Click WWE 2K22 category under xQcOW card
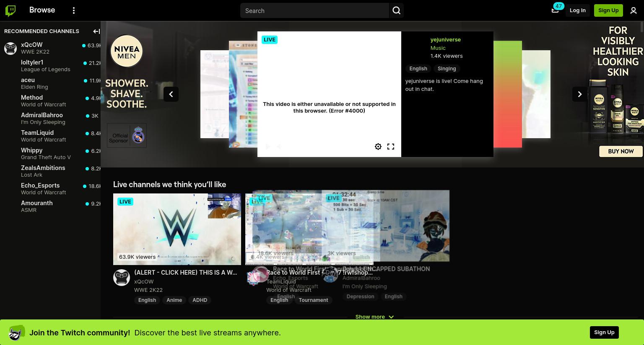 [148, 290]
